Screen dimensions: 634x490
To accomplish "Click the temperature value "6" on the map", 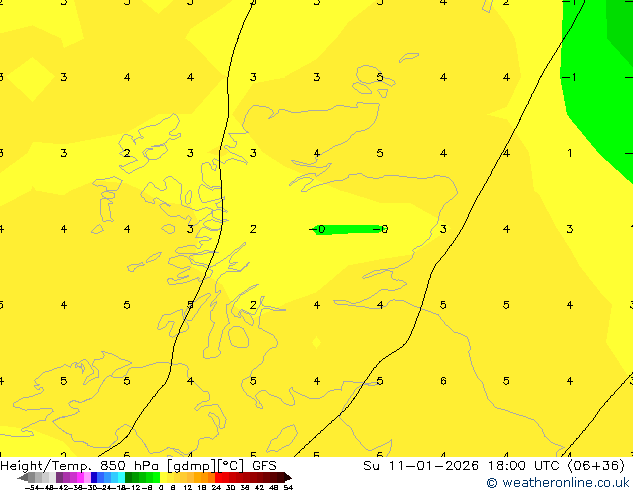I will [443, 381].
